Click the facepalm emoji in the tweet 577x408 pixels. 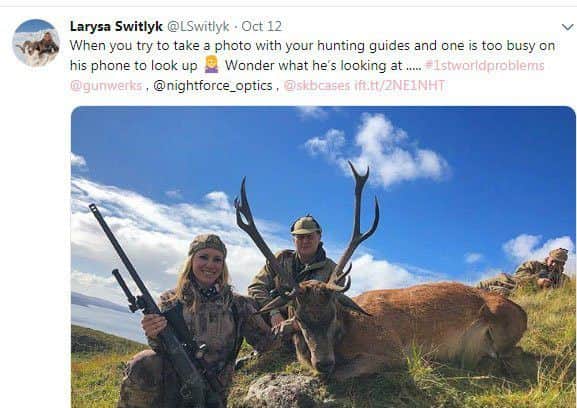(x=211, y=65)
